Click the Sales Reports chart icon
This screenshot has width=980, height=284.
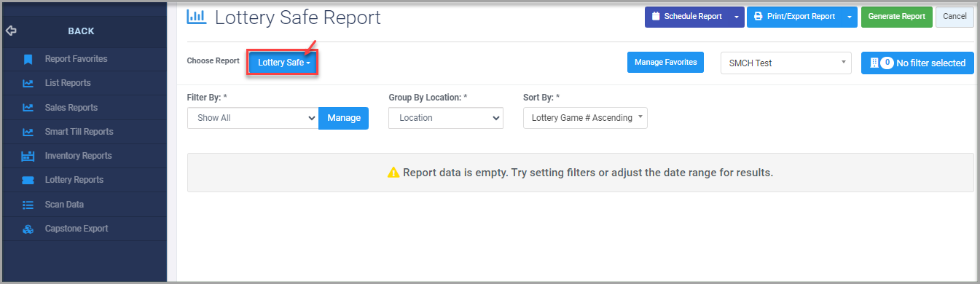[x=28, y=108]
